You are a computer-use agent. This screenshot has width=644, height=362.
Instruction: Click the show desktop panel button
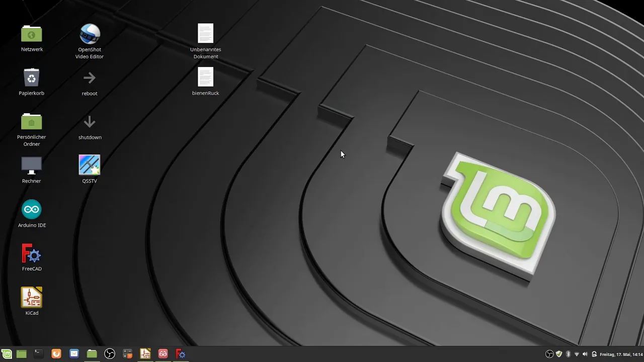coord(21,354)
